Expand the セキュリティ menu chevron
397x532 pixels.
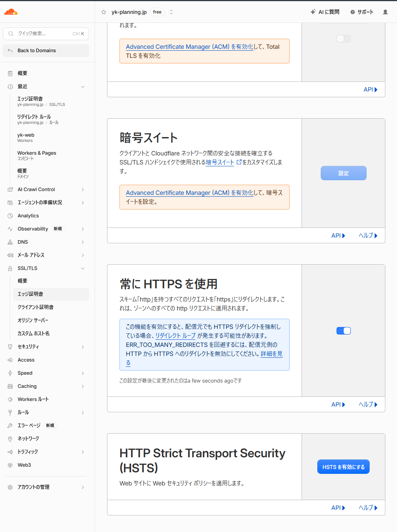pyautogui.click(x=83, y=347)
